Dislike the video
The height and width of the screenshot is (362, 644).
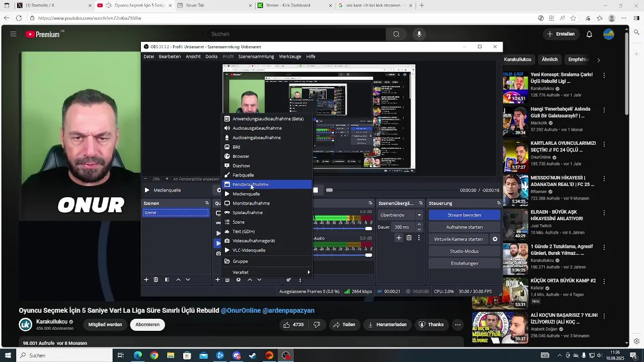[x=316, y=325]
